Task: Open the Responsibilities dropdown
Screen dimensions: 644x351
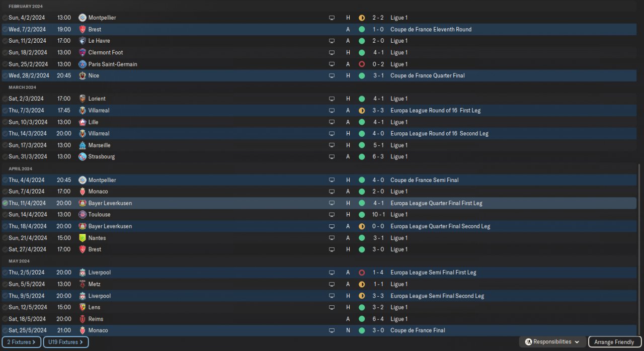Action: pyautogui.click(x=552, y=342)
